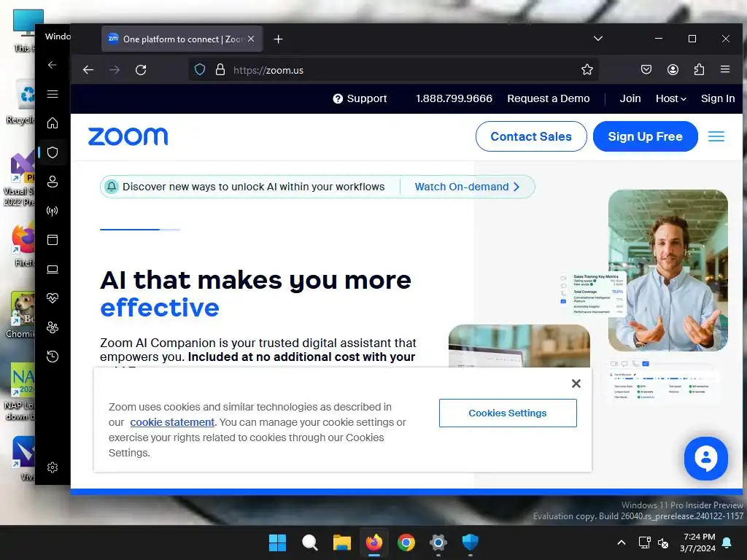Launch Google Chrome from taskbar
747x560 pixels.
pos(406,542)
